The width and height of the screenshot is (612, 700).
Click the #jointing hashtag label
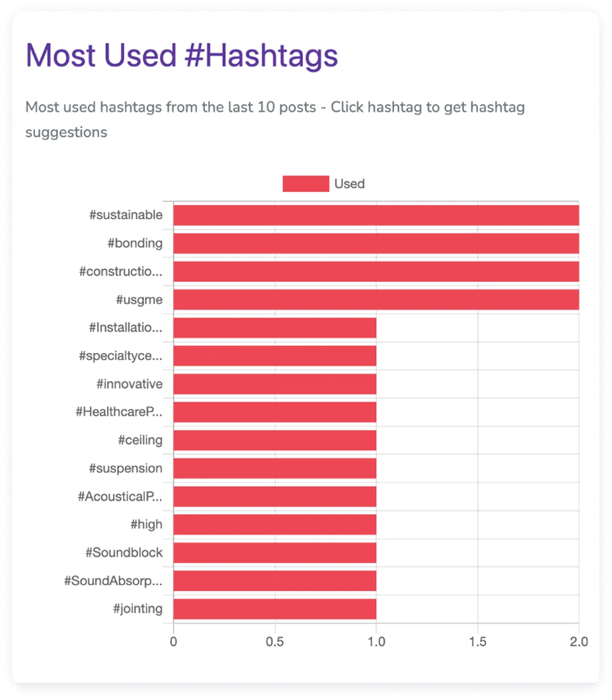click(x=138, y=609)
